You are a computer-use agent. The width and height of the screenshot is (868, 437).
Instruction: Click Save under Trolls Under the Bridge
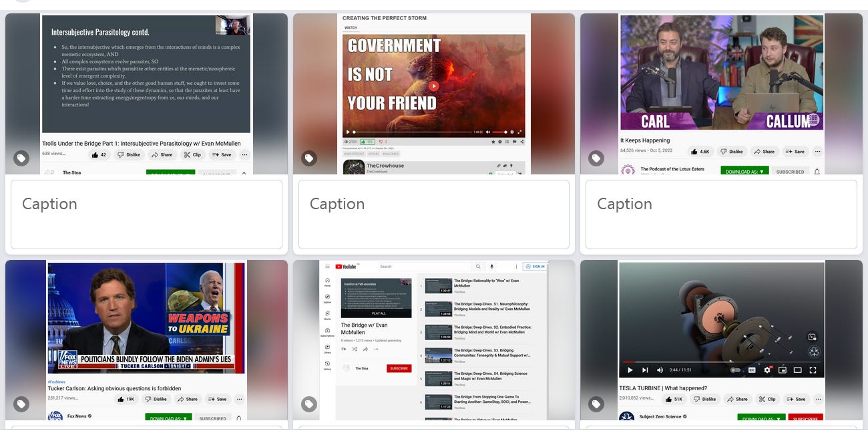coord(221,154)
